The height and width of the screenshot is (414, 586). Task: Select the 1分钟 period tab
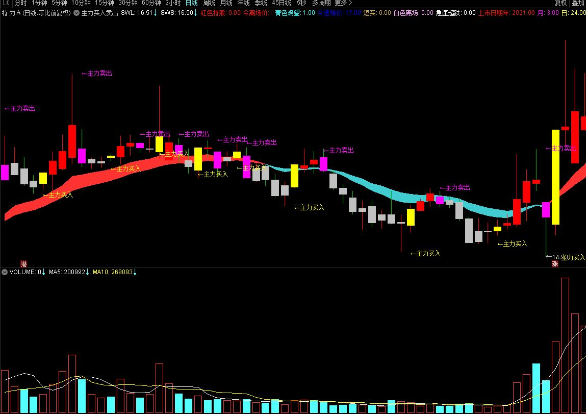[x=39, y=3]
